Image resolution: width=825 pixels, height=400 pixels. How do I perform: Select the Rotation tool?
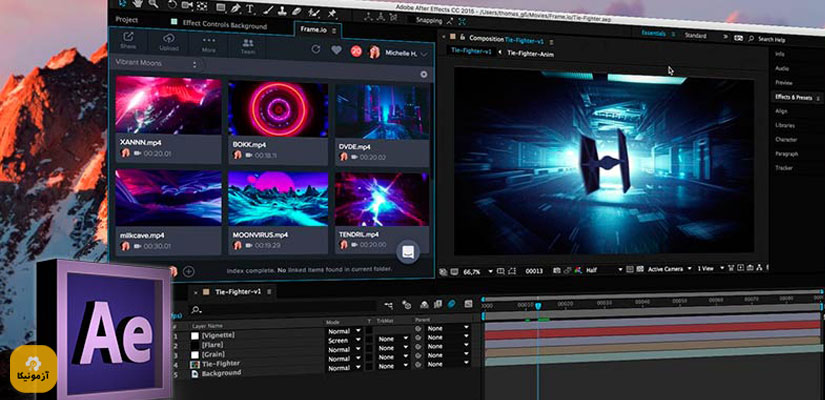tap(173, 4)
